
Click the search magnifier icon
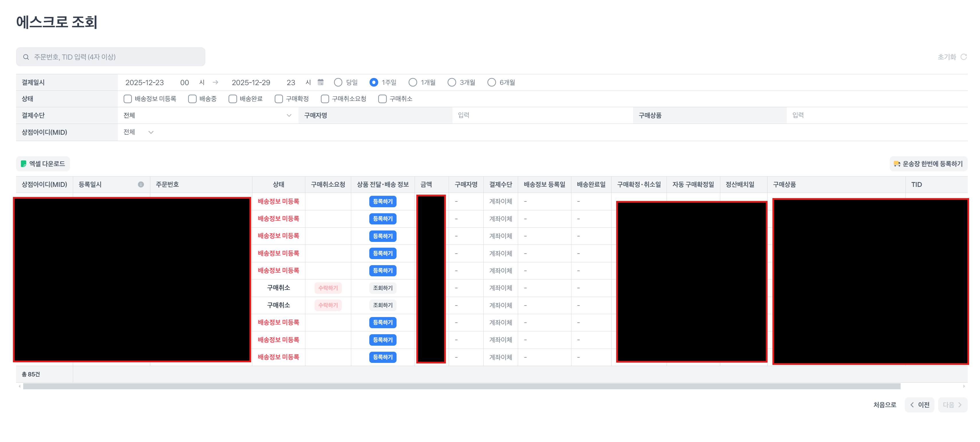click(26, 57)
